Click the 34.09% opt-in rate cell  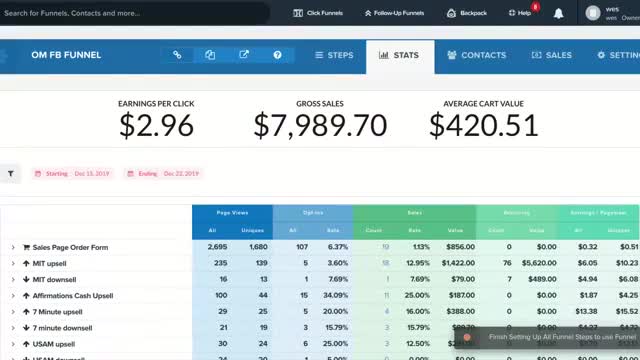(336, 295)
